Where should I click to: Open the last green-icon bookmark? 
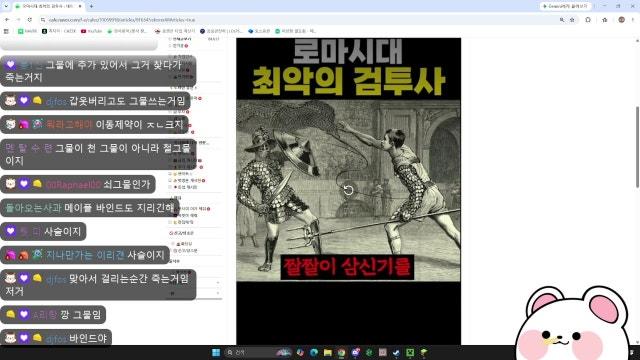pyautogui.click(x=296, y=31)
